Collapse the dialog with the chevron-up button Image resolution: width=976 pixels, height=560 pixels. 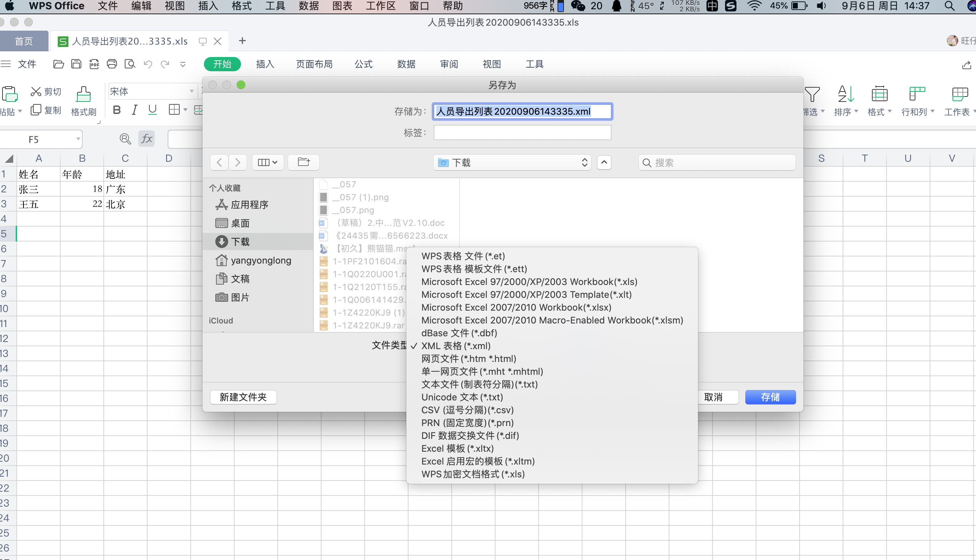[x=604, y=162]
